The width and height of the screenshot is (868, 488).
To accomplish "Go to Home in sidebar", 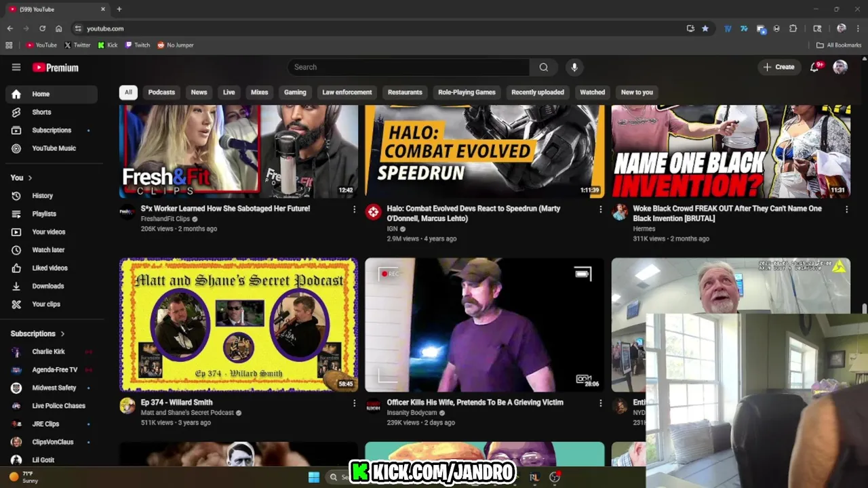I will pos(52,94).
